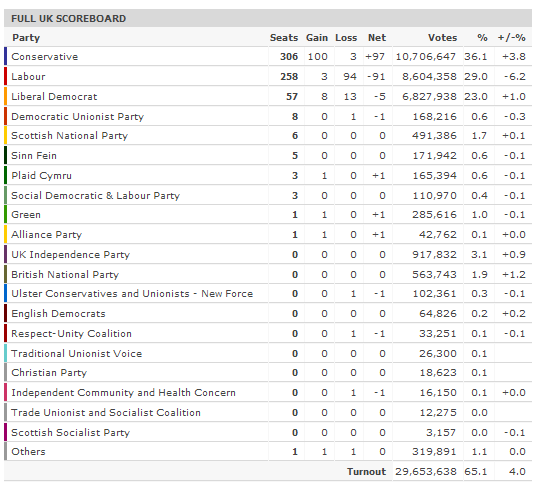Click the Conservative net value +97
Viewport: 536px width, 485px height.
click(x=375, y=57)
